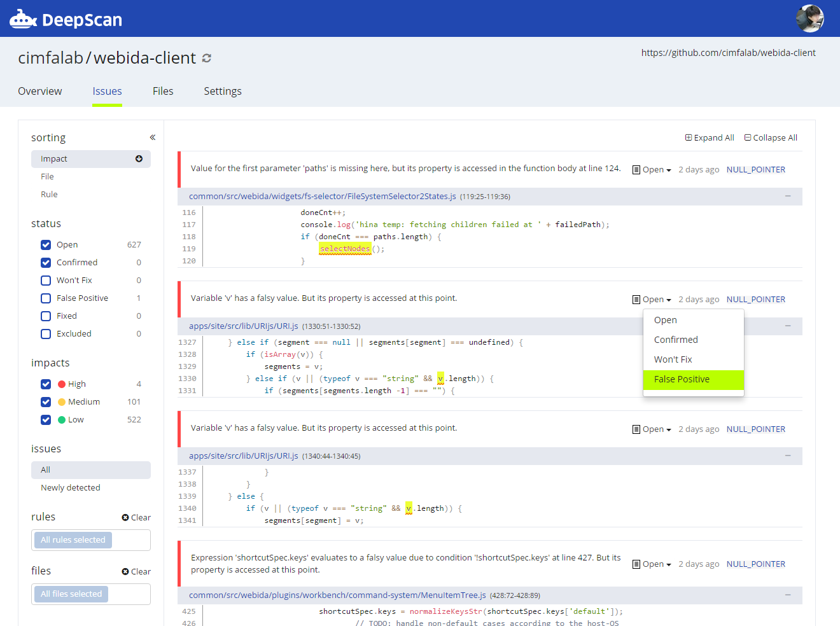840x626 pixels.
Task: Select the Newly detected issues filter
Action: tap(70, 487)
